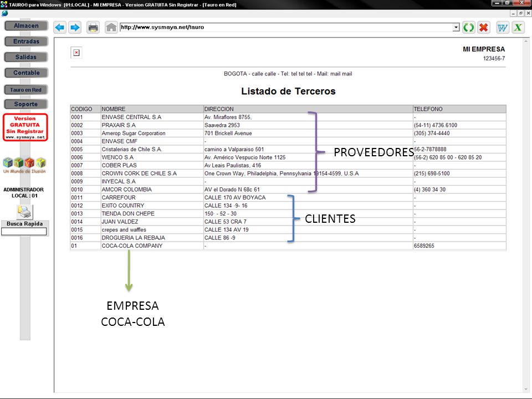
Task: Click the address 701 Brickell Avenue
Action: tap(228, 134)
